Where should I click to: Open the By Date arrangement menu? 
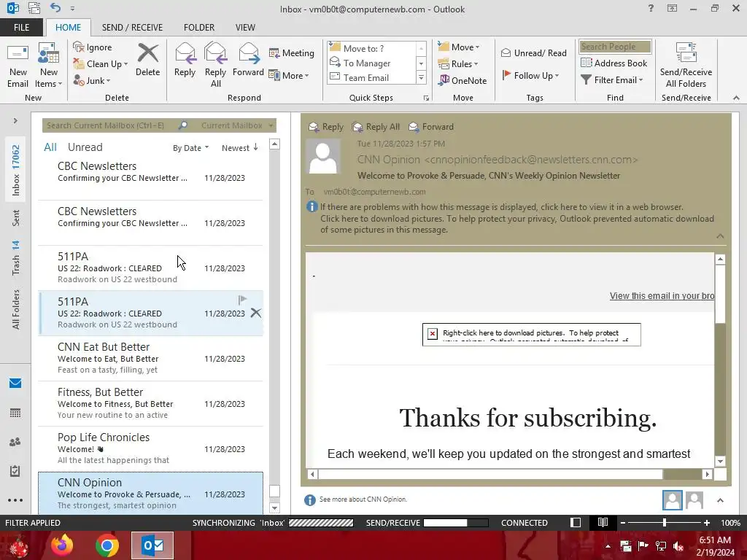pos(190,148)
